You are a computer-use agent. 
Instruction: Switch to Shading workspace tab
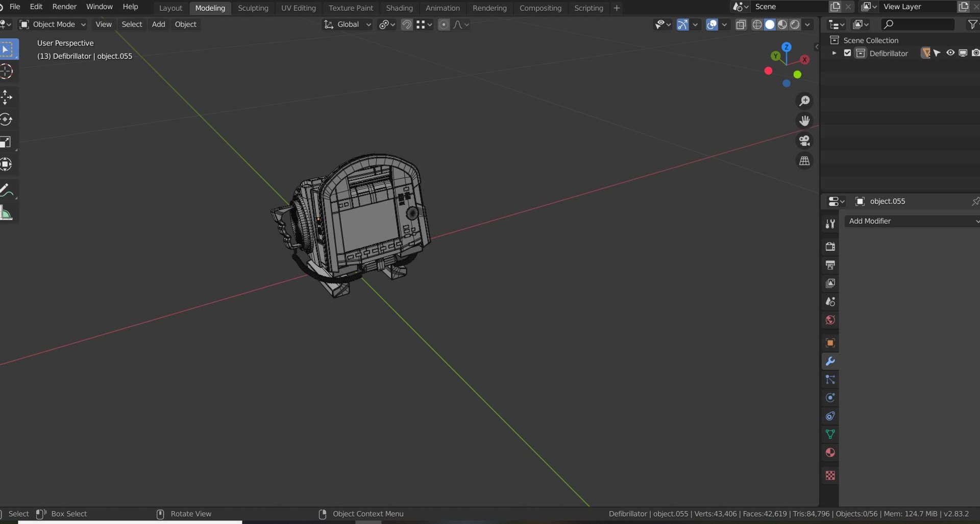pos(399,8)
